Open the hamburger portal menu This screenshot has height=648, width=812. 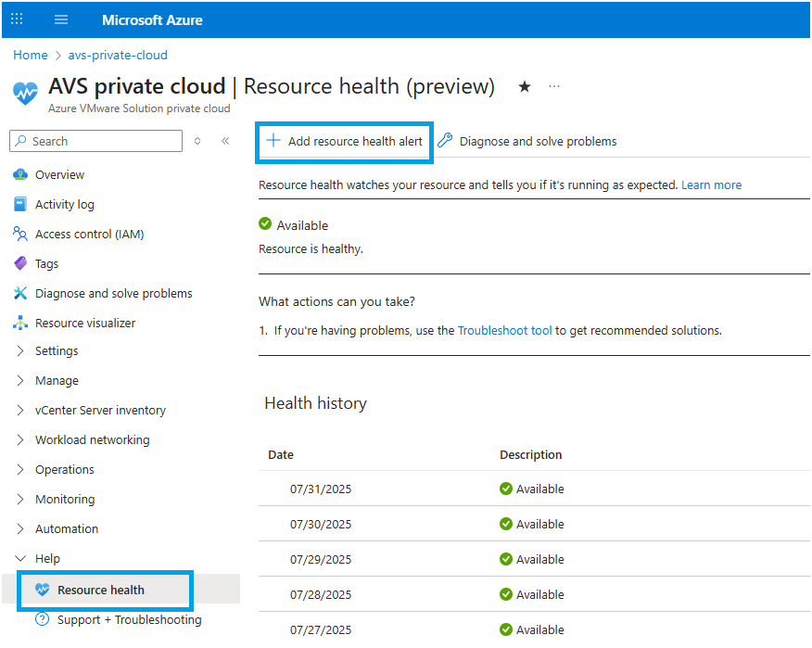click(x=61, y=19)
